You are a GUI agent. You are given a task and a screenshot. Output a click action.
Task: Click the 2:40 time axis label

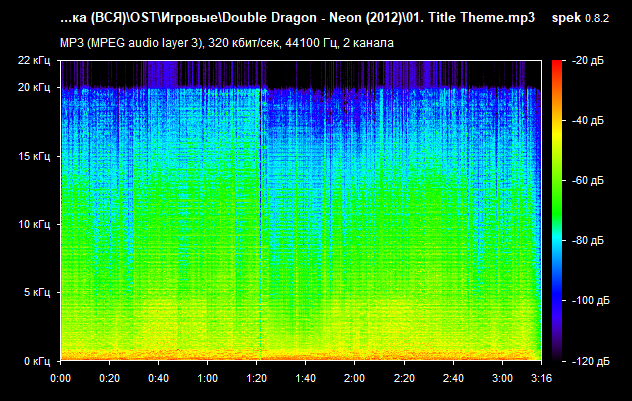coord(452,379)
